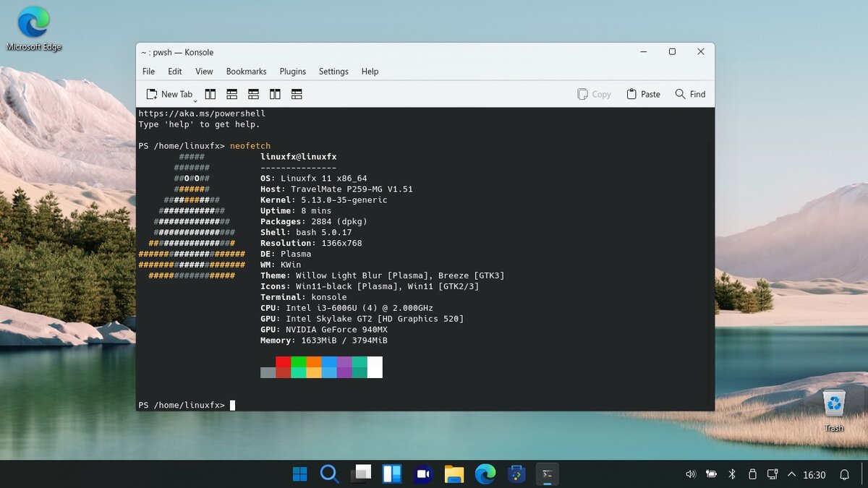
Task: Open the yellow file manager folder icon
Action: point(454,474)
